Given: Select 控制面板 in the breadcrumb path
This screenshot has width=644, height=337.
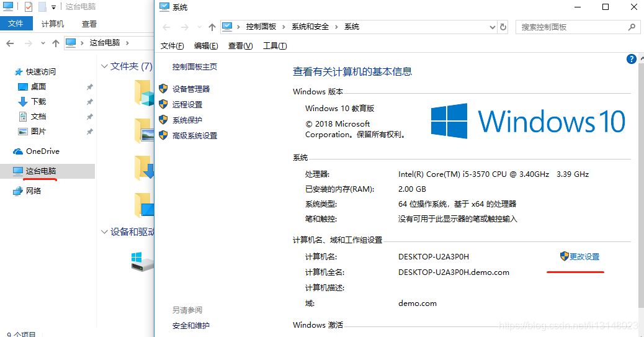Looking at the screenshot, I should tap(261, 27).
